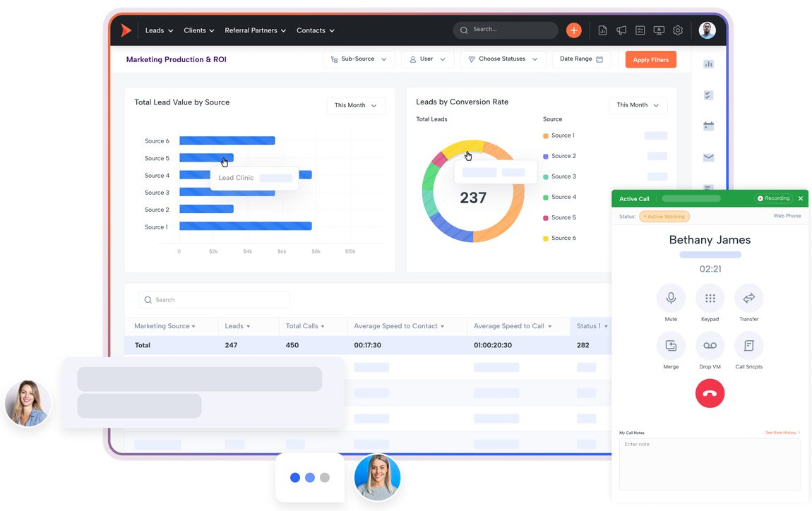This screenshot has width=812, height=511.
Task: Toggle the call Recording indicator
Action: click(x=774, y=198)
